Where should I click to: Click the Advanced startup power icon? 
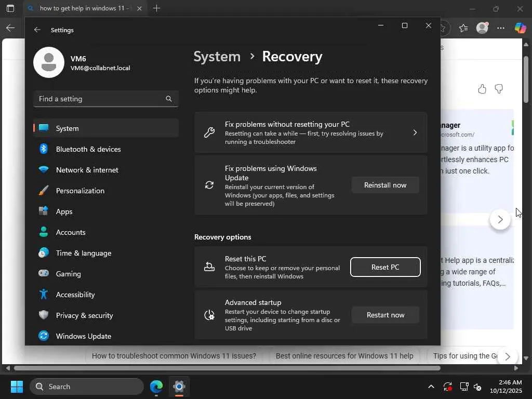pyautogui.click(x=209, y=315)
